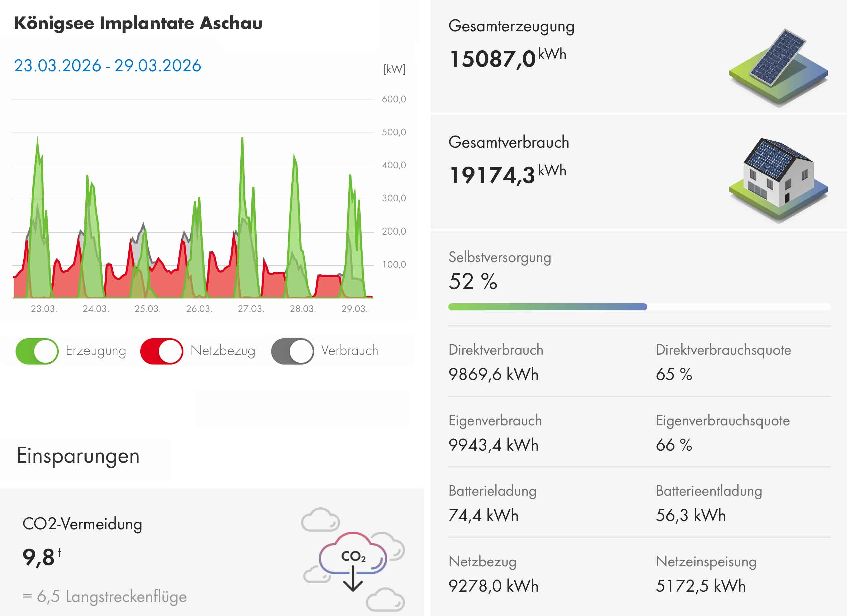
Task: Click the Königsee Implantate Aschau title
Action: 138,23
